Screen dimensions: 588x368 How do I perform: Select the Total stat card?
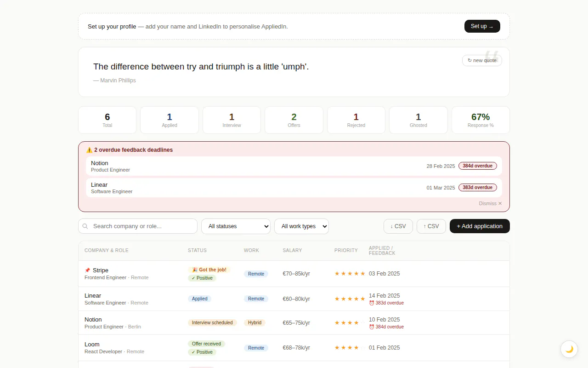click(x=107, y=120)
